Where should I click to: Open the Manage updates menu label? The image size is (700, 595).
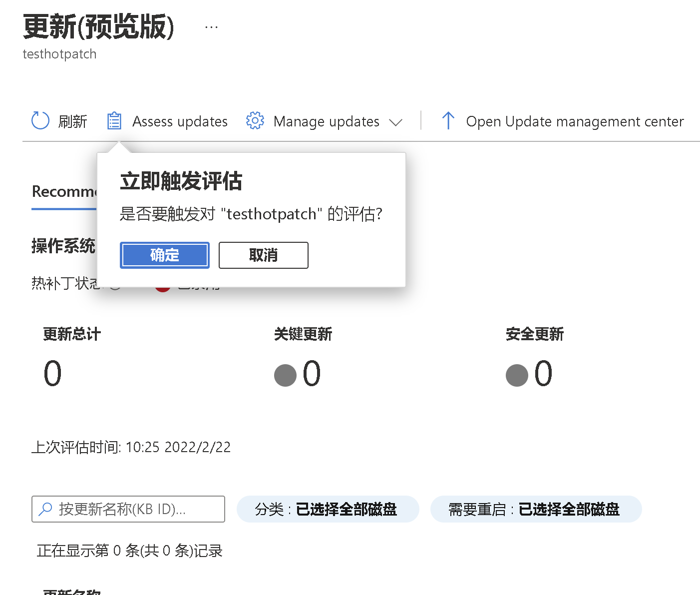tap(326, 121)
